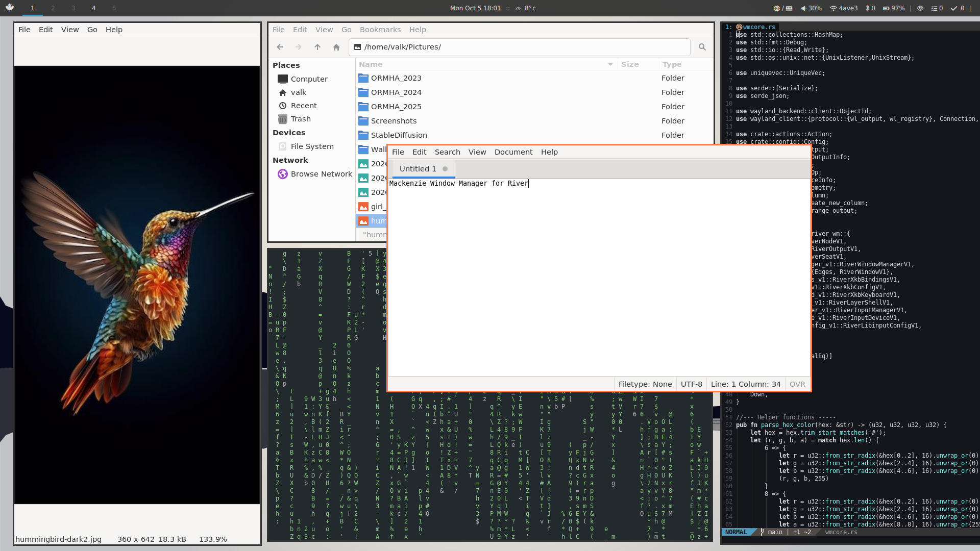
Task: Switch to workspace 2 in the top bar
Action: click(x=53, y=8)
